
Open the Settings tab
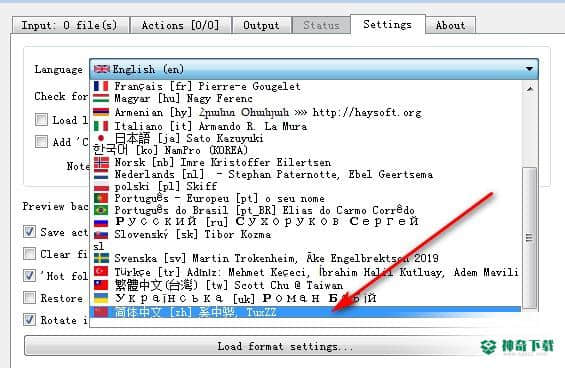click(x=388, y=24)
